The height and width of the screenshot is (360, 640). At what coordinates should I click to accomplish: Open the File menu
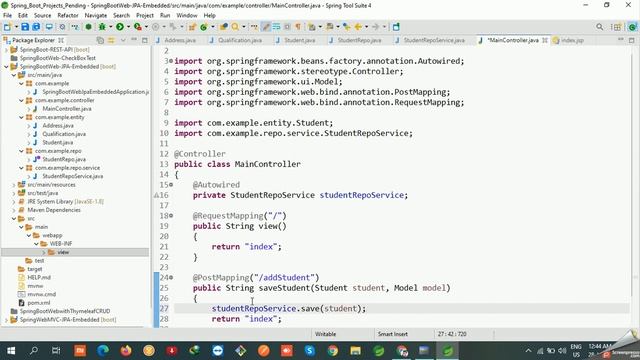click(7, 15)
